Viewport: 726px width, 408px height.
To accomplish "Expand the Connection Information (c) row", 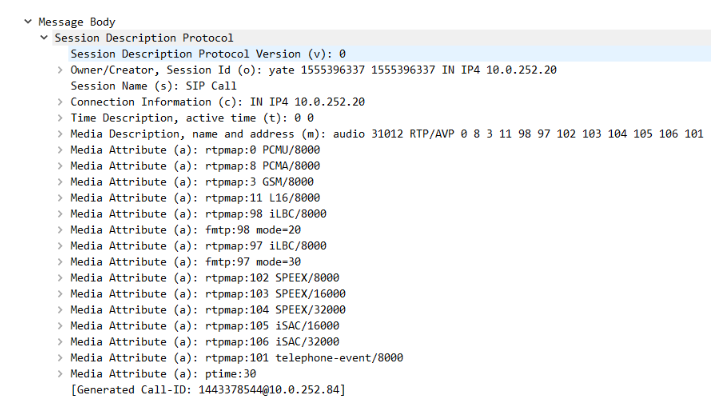I will [61, 102].
